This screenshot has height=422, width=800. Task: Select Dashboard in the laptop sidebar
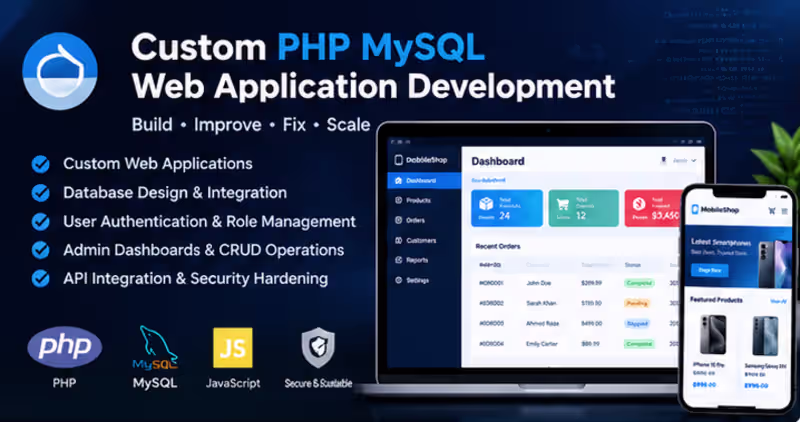pyautogui.click(x=424, y=181)
